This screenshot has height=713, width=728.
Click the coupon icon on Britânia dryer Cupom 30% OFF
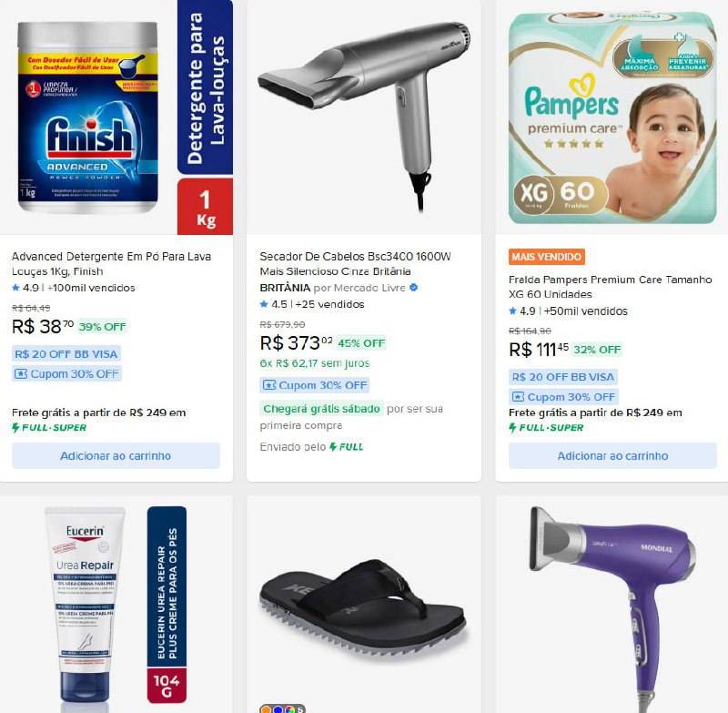click(269, 385)
